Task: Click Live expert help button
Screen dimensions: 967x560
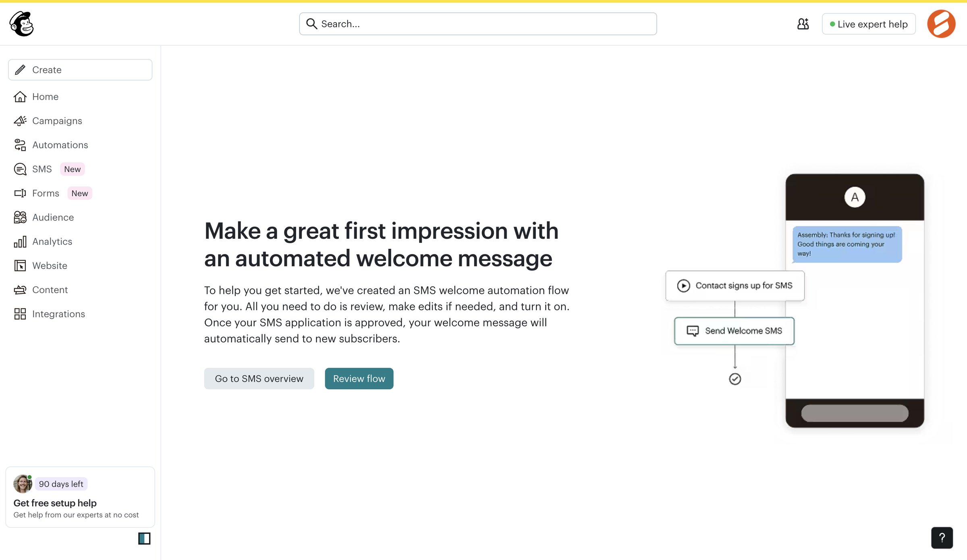Action: click(x=869, y=24)
